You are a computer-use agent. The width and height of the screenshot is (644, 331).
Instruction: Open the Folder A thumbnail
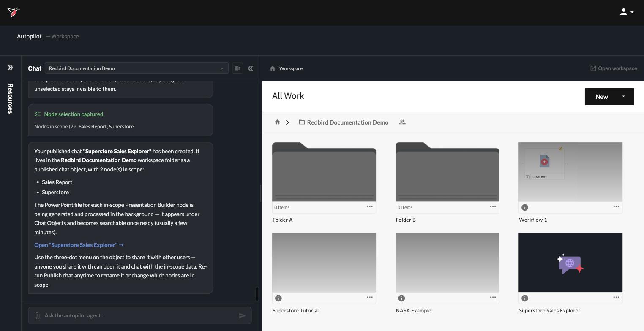tap(324, 172)
